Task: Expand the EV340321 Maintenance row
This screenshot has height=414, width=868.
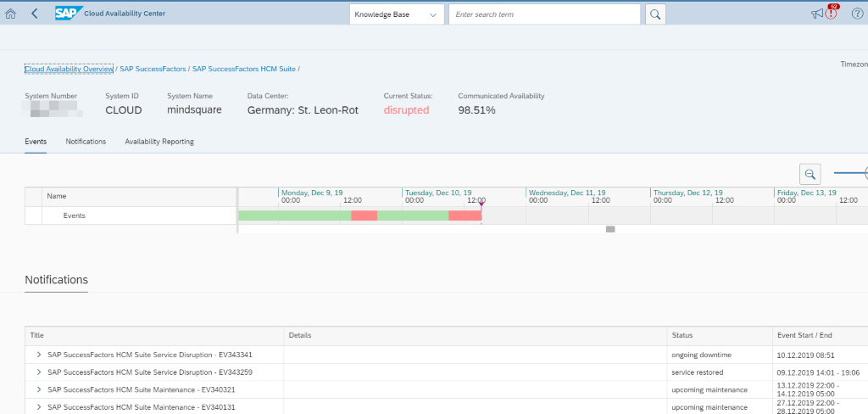Action: pos(39,389)
